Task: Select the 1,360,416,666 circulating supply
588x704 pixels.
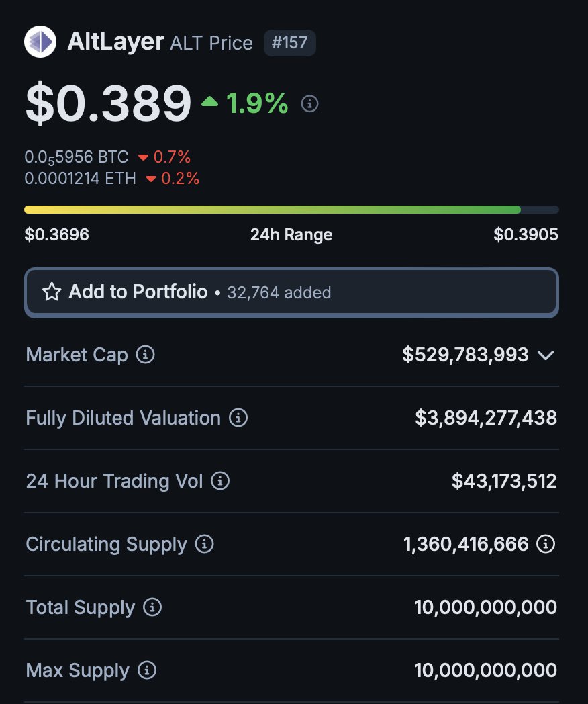Action: tap(466, 544)
